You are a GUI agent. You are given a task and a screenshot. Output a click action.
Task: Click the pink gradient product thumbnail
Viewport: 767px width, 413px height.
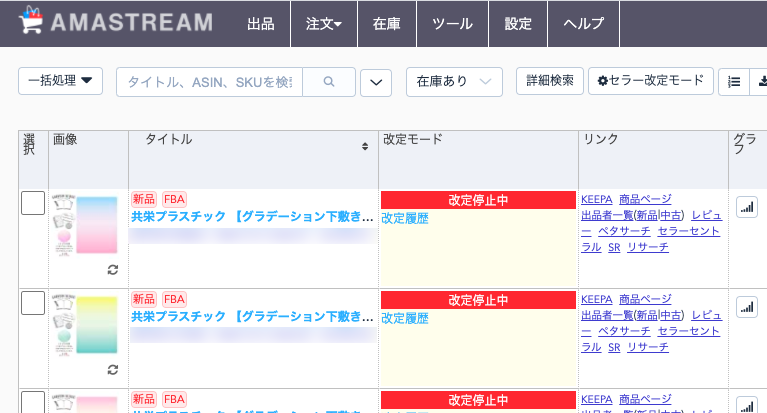(x=85, y=225)
